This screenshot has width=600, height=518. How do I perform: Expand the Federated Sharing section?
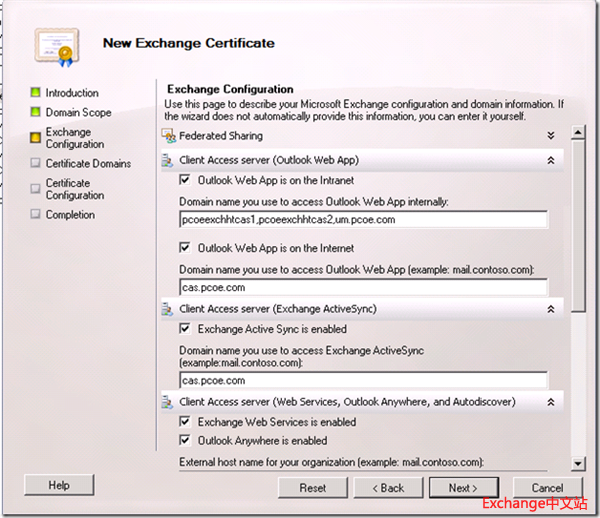coord(550,135)
